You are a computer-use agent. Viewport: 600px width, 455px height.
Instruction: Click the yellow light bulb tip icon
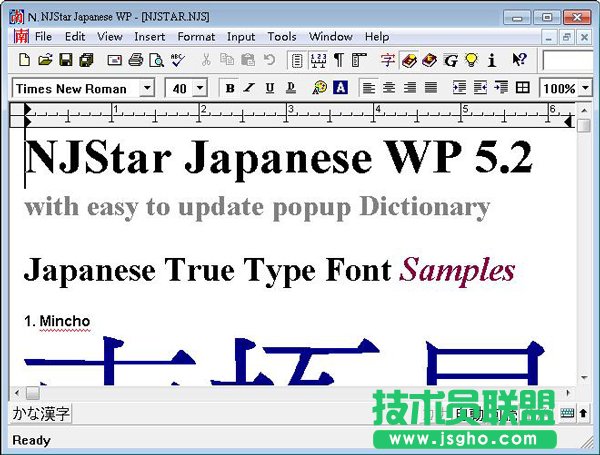click(471, 61)
